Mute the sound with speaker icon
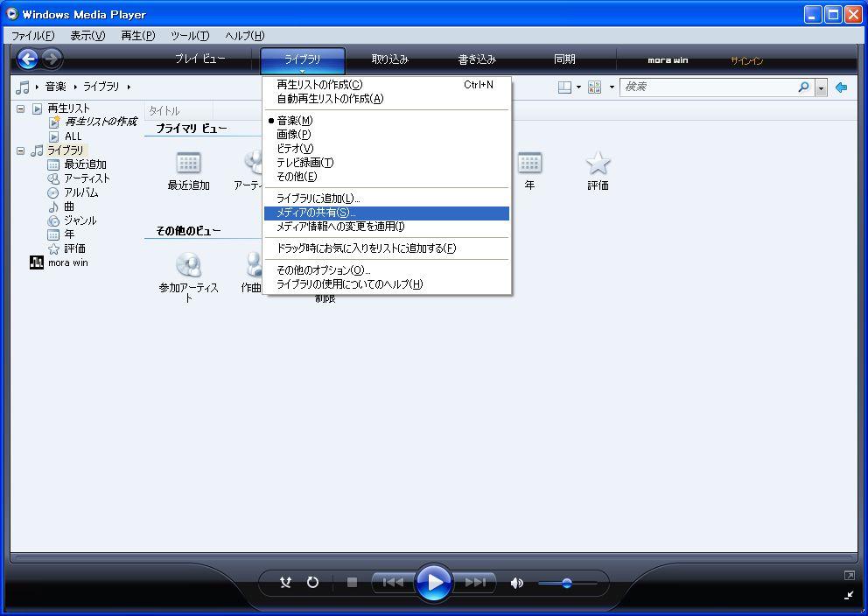 pos(516,583)
